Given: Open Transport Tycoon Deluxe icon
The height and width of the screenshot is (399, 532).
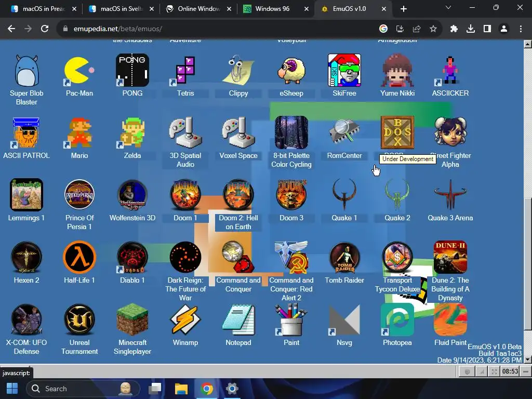Looking at the screenshot, I should click(x=397, y=258).
